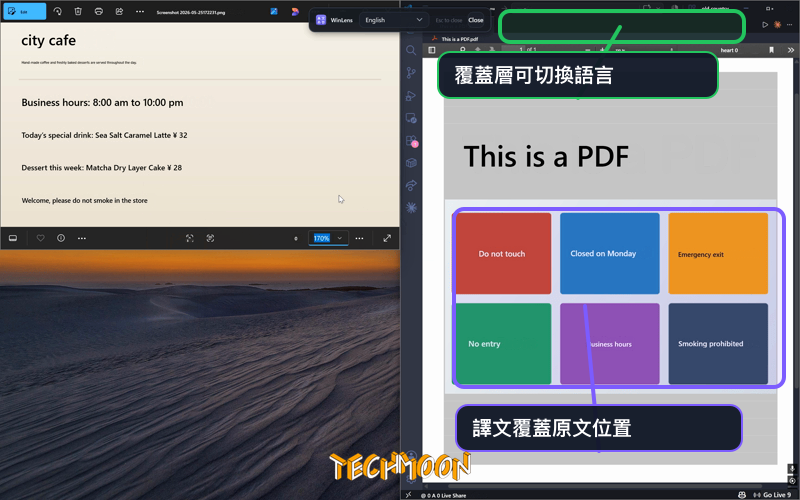The height and width of the screenshot is (500, 800).
Task: Show the image at actual size
Action: [x=210, y=238]
